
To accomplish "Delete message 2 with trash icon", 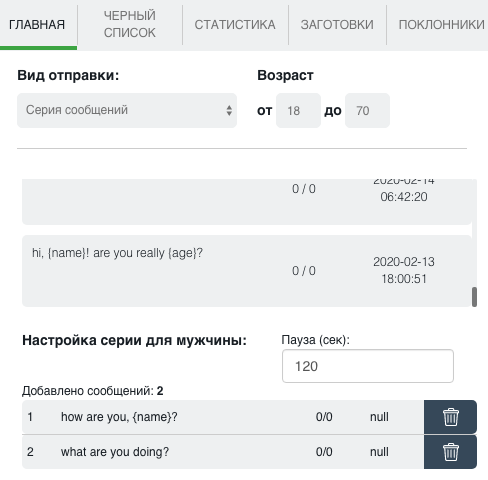I will coord(450,452).
